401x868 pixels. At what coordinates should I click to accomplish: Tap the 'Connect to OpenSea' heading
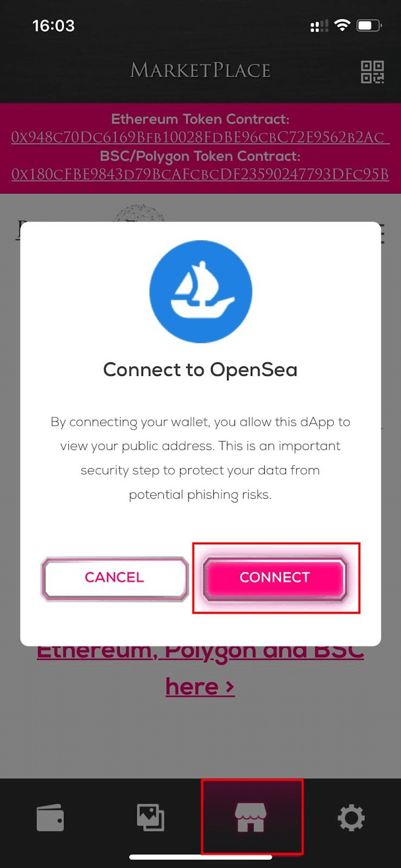[x=200, y=370]
